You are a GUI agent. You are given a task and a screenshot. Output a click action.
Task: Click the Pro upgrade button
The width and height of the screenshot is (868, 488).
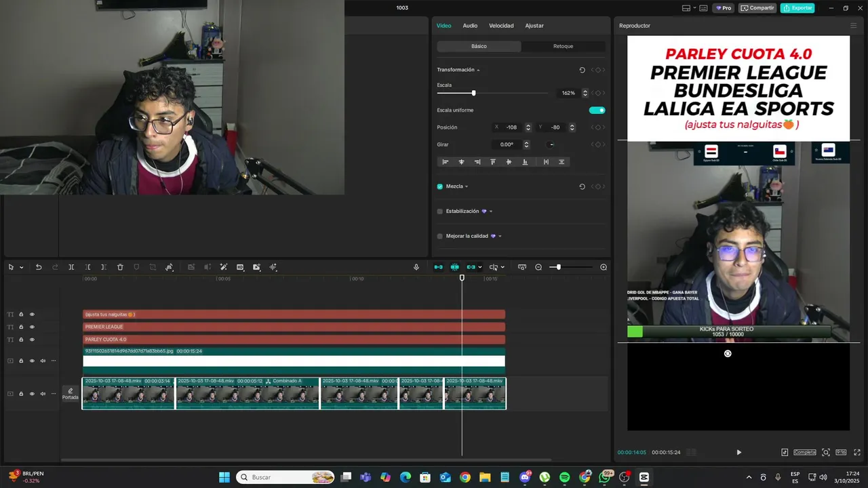coord(724,8)
